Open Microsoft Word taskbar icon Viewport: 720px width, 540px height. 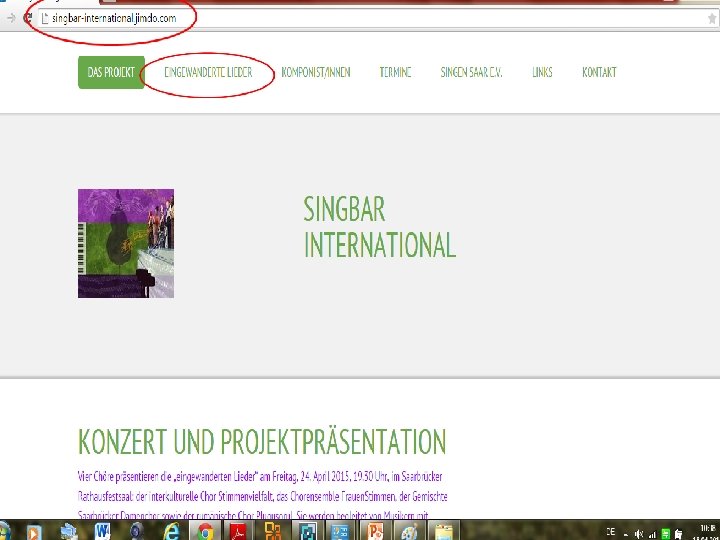point(102,531)
